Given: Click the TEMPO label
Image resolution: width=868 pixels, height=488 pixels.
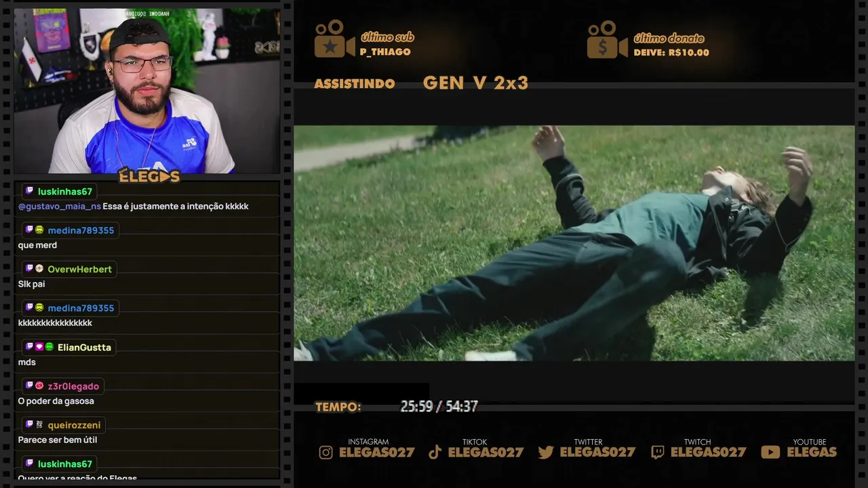Looking at the screenshot, I should [338, 407].
